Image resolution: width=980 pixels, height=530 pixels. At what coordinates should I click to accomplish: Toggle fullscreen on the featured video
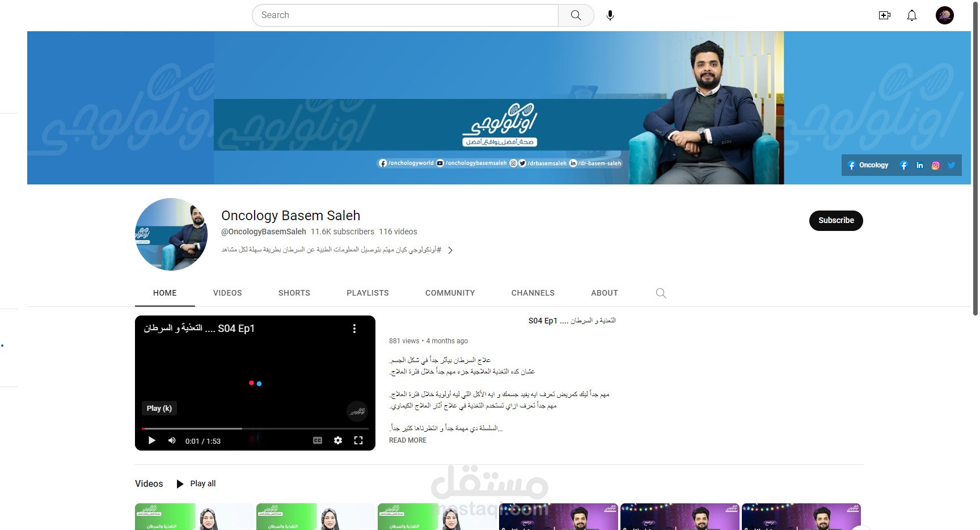(358, 440)
